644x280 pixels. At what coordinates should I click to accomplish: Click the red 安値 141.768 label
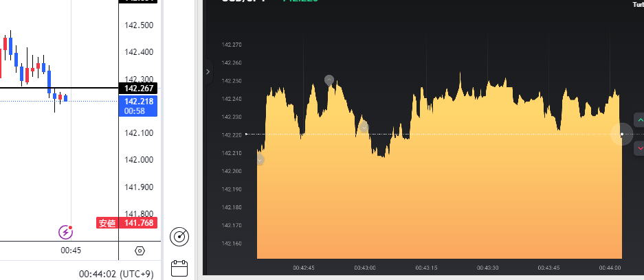(x=127, y=222)
